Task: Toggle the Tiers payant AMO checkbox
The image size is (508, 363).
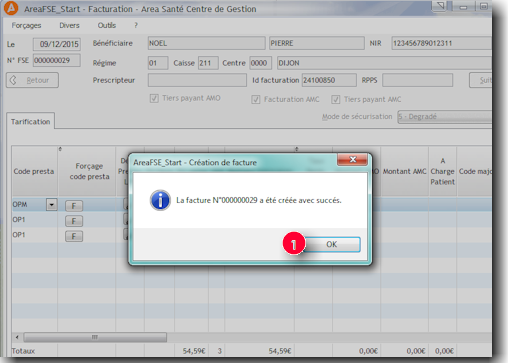Action: point(154,98)
